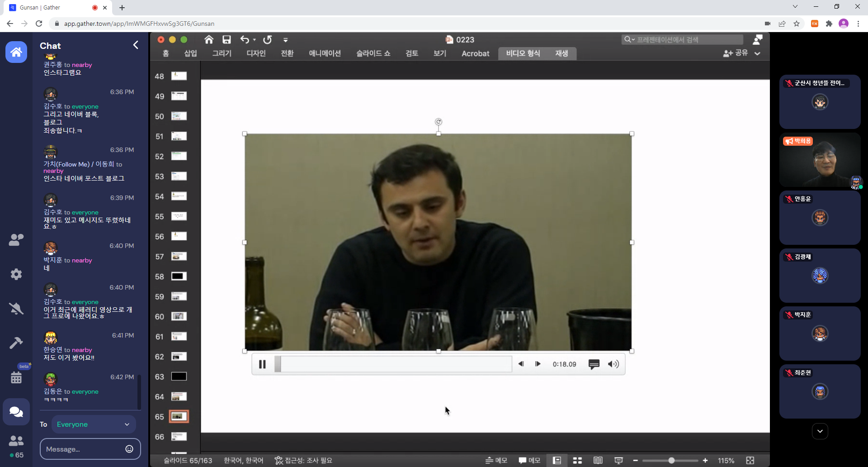Open the emoji picker in message box
Image resolution: width=868 pixels, height=467 pixels.
(x=129, y=449)
